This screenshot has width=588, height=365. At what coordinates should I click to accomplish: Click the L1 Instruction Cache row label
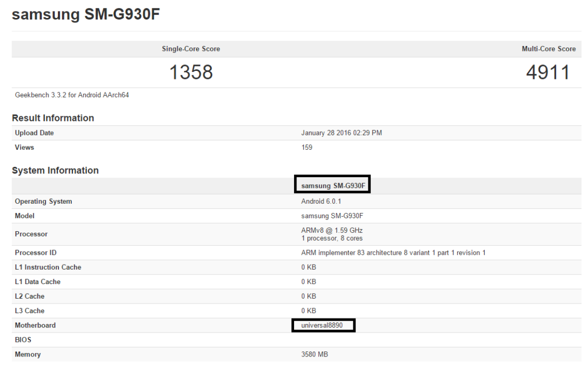[x=48, y=267]
